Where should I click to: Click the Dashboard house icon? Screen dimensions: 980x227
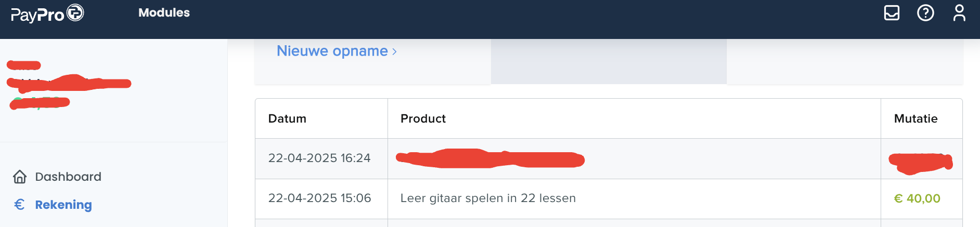coord(20,177)
